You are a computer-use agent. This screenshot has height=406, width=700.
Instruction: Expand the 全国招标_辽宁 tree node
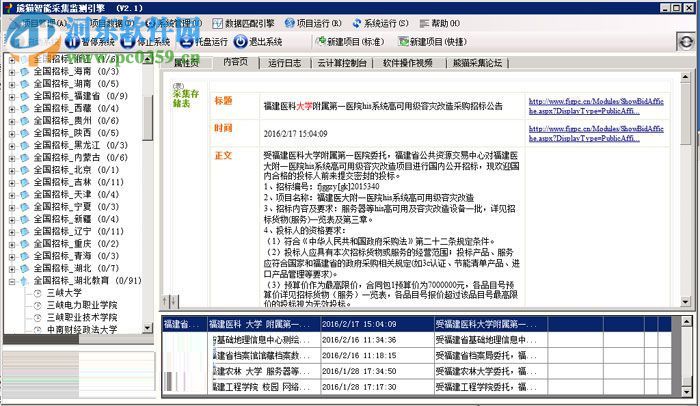coord(12,232)
